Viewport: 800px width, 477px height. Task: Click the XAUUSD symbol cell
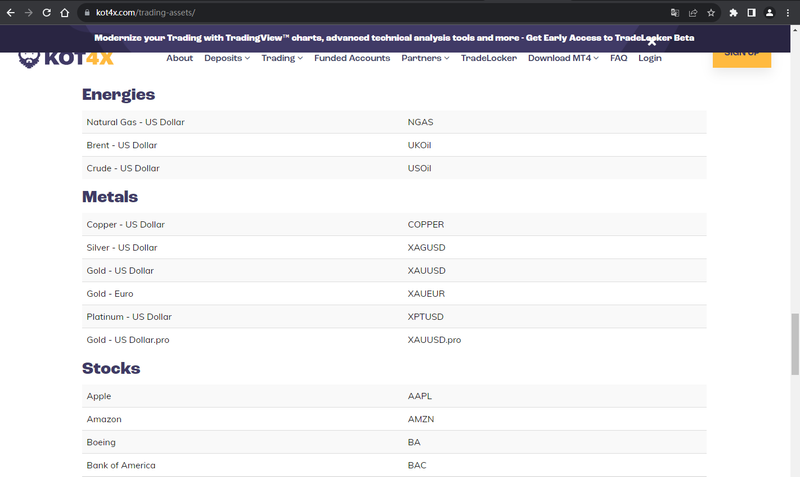(427, 270)
